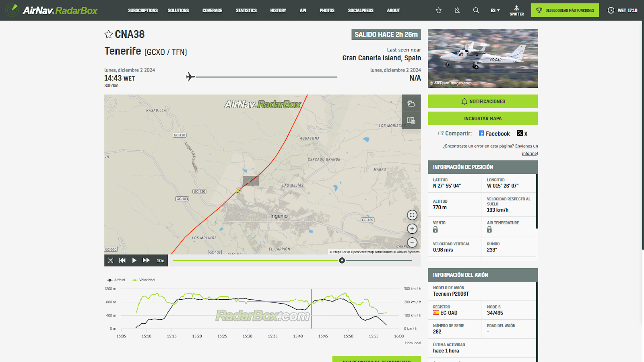Click the replay timeline slider handle

(x=342, y=261)
